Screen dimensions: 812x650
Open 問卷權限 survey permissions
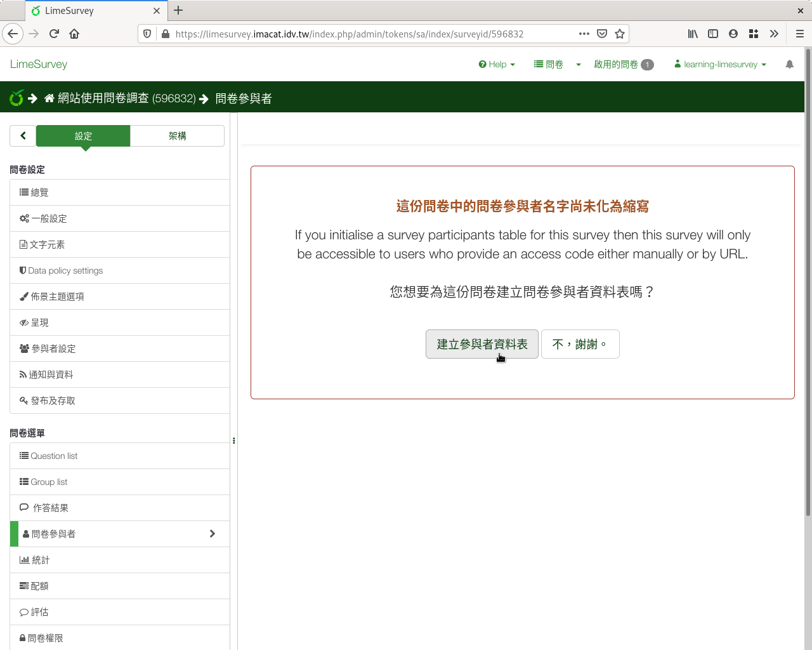coord(120,638)
